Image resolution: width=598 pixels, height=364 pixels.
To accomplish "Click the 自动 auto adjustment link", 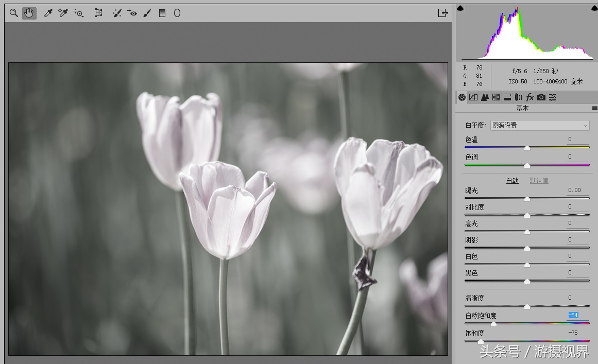I will pyautogui.click(x=512, y=181).
